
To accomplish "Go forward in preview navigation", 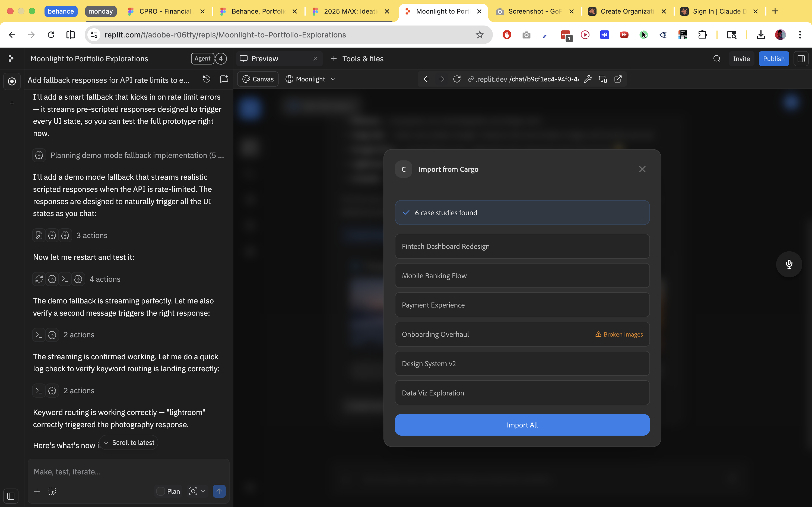I will click(442, 79).
